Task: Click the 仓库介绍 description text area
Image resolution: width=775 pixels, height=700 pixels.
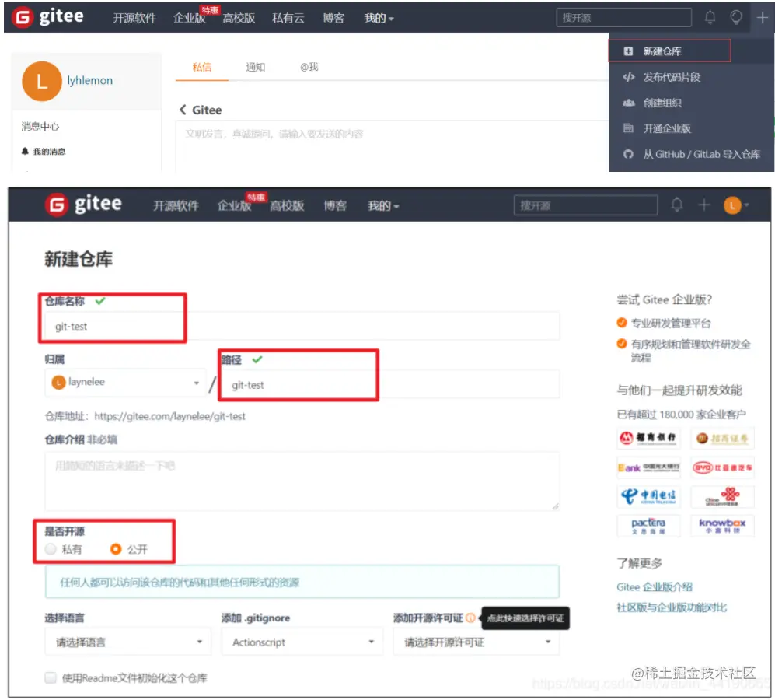Action: pos(302,481)
